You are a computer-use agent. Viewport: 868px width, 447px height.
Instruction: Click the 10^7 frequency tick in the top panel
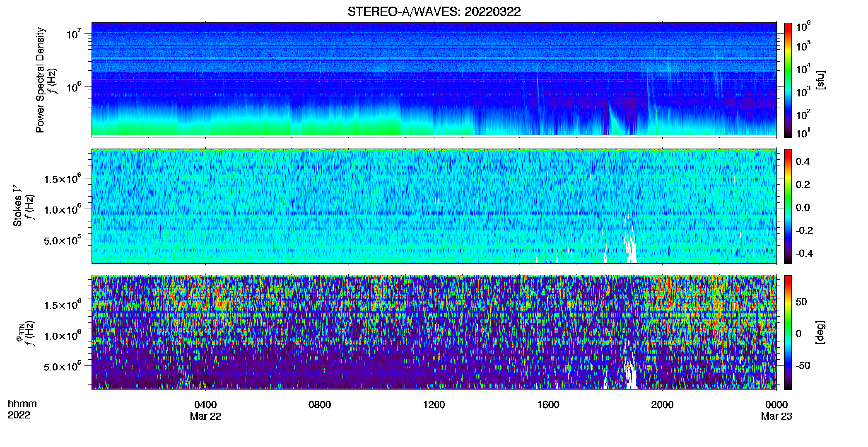[74, 34]
